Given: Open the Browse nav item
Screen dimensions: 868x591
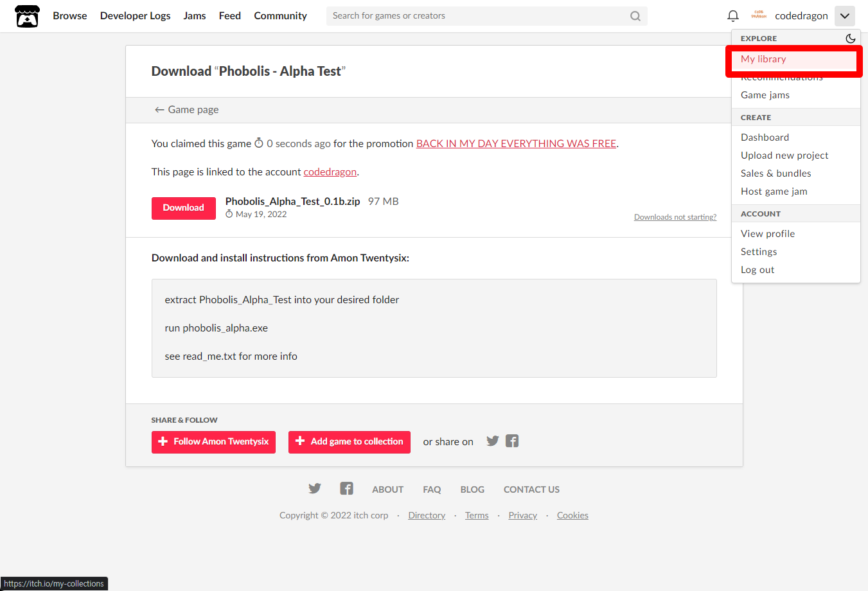Looking at the screenshot, I should 70,15.
